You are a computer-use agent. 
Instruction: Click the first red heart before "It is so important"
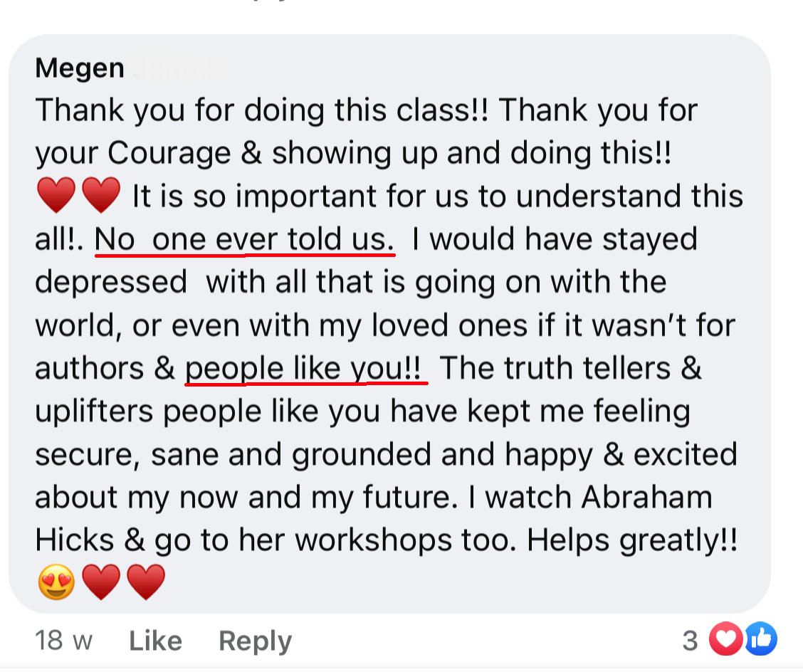click(56, 196)
